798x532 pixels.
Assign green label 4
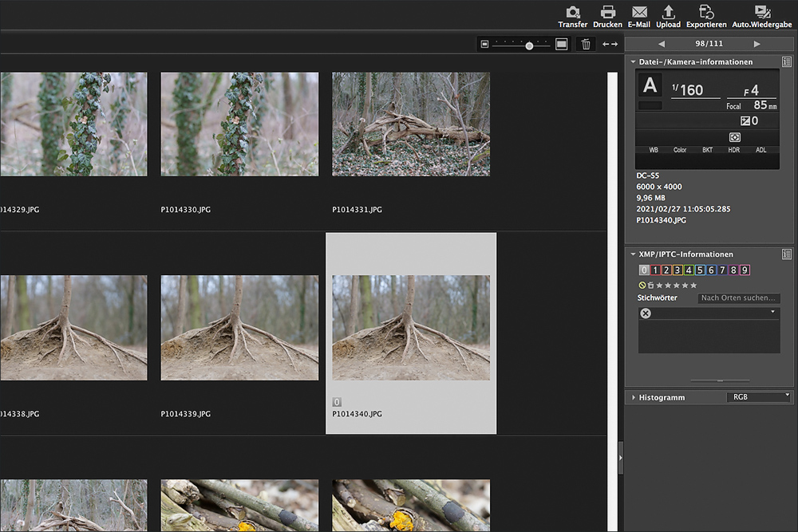689,270
